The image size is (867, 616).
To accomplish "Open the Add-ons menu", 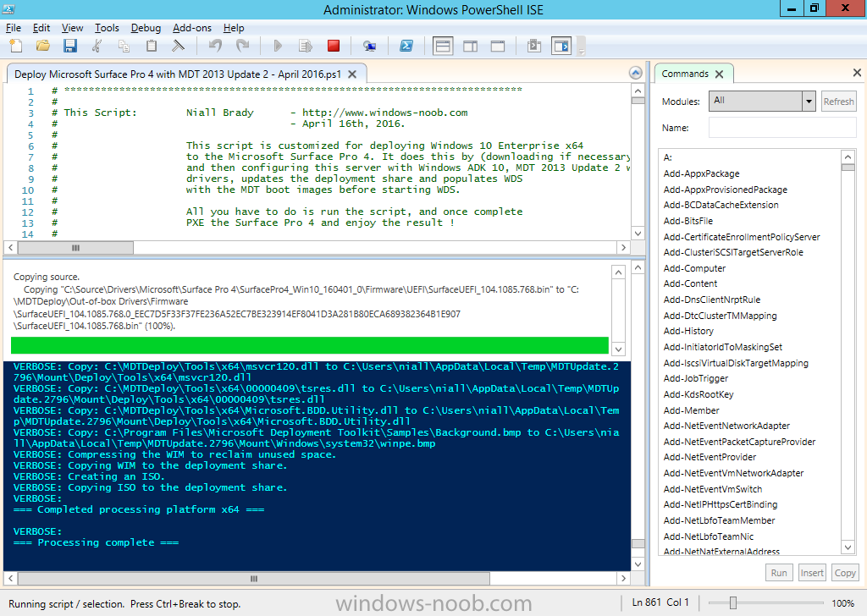I will pyautogui.click(x=192, y=28).
